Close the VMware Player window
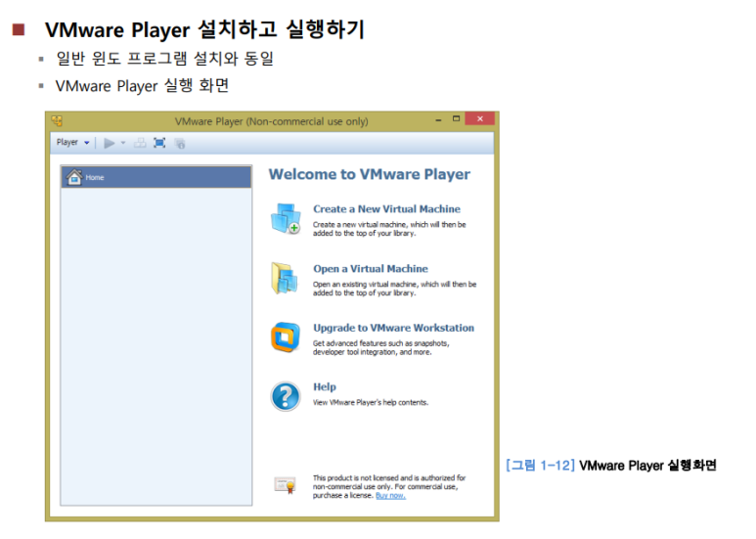Image resolution: width=756 pixels, height=539 pixels. click(x=480, y=118)
